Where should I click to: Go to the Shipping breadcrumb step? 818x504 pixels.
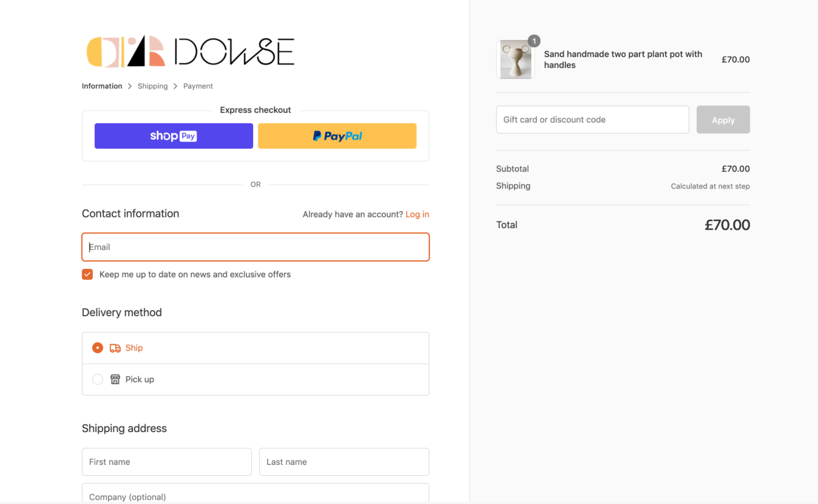[x=153, y=86]
